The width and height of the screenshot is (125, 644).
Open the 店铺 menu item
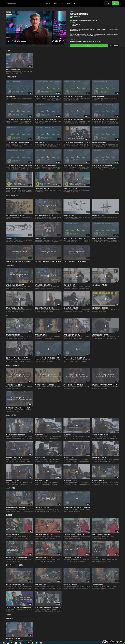(69, 4)
